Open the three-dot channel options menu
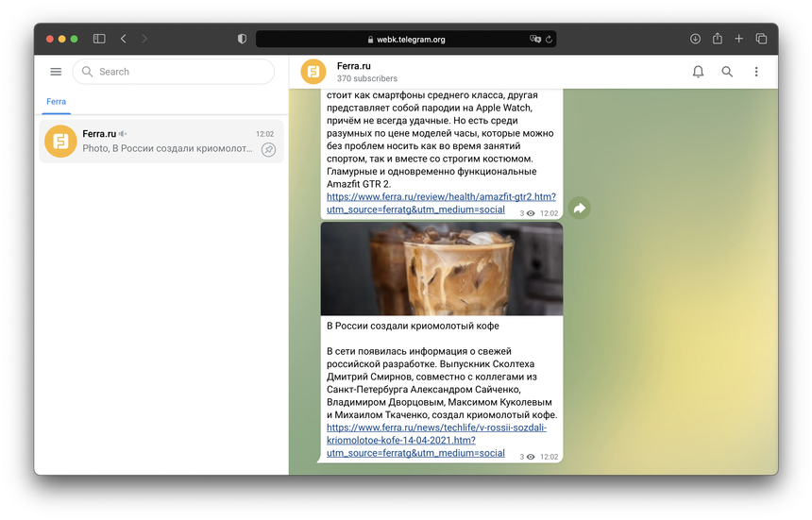Image resolution: width=812 pixels, height=520 pixels. [755, 72]
